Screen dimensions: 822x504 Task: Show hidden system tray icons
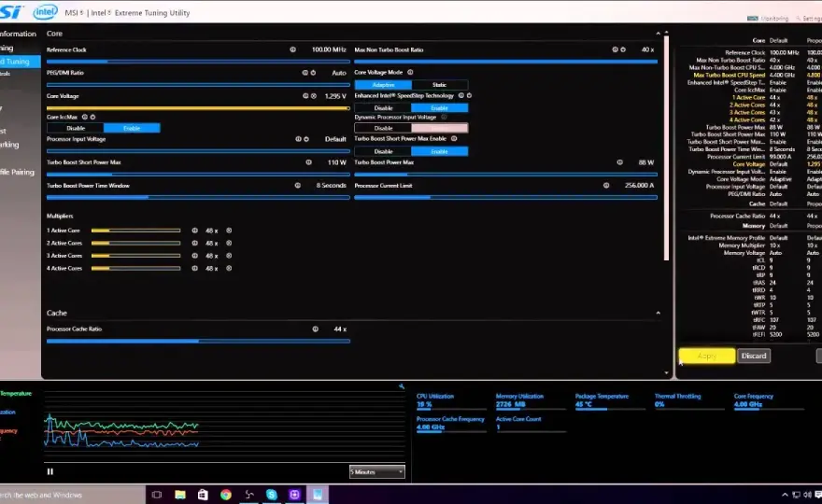click(785, 495)
